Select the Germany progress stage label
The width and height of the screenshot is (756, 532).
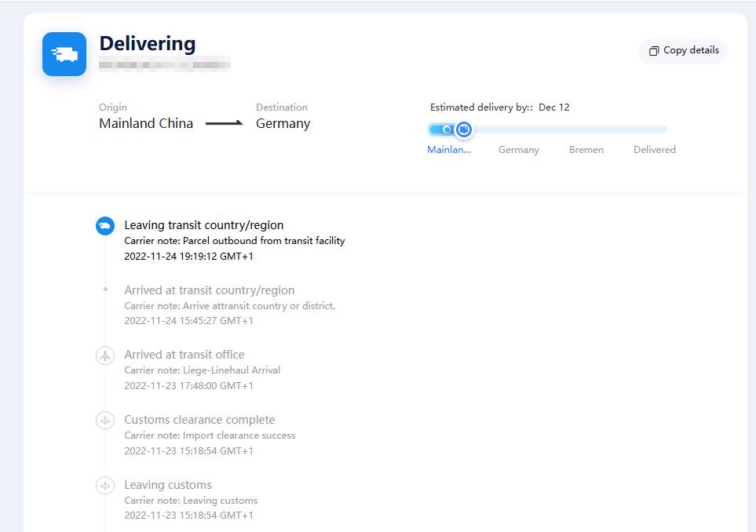(518, 150)
